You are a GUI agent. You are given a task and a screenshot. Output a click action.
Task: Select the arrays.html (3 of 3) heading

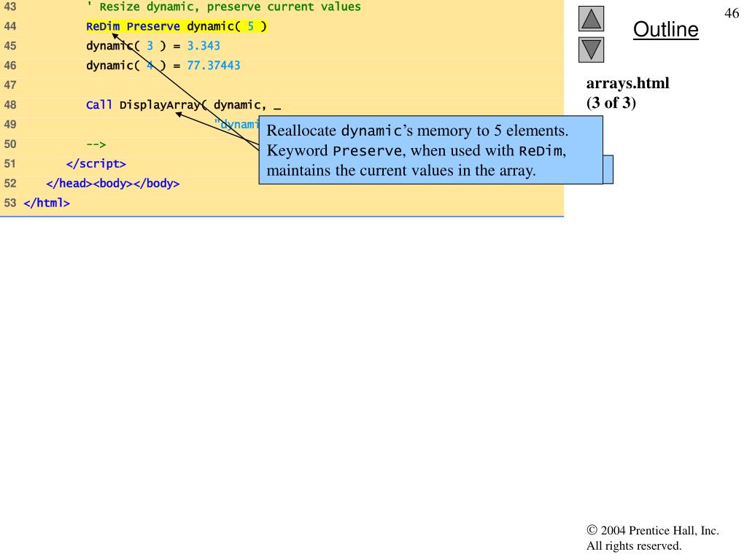tap(627, 93)
